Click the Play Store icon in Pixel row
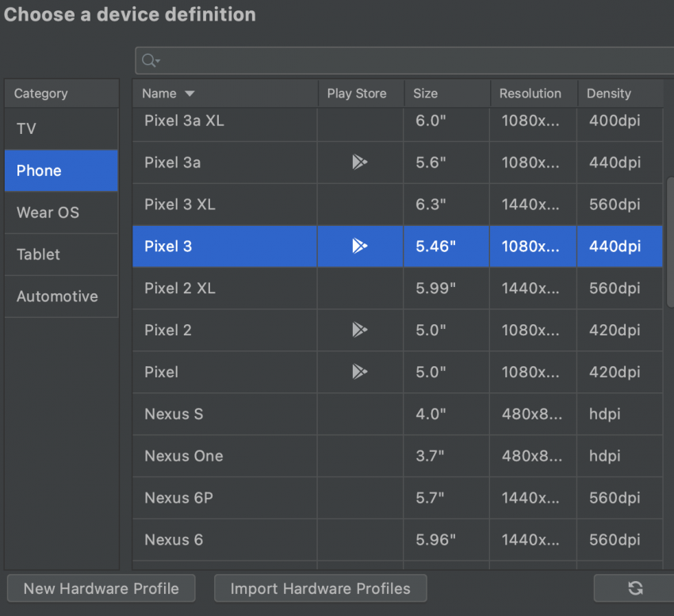Screen dimensions: 674x616 tap(360, 372)
